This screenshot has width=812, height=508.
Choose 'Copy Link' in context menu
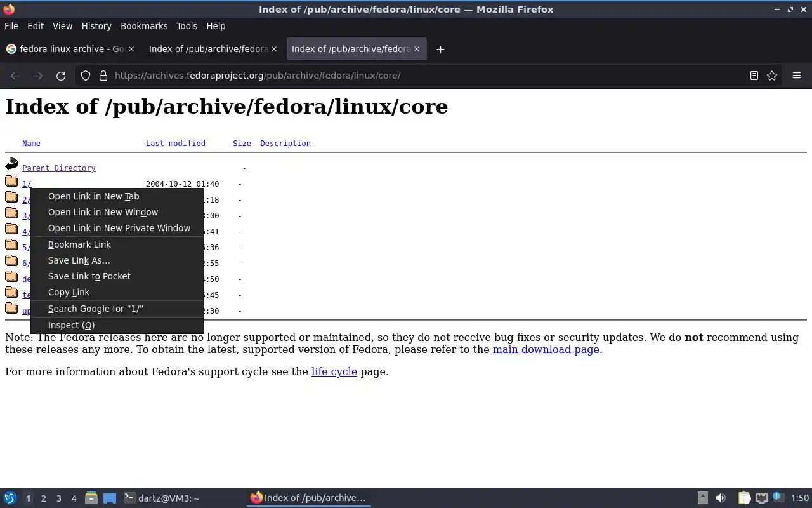click(x=117, y=292)
